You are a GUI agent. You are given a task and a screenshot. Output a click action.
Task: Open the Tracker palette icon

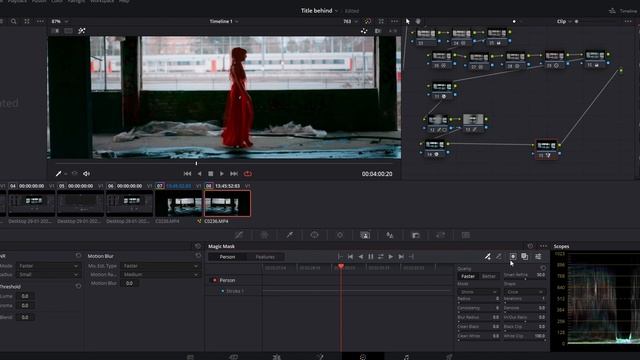point(340,235)
